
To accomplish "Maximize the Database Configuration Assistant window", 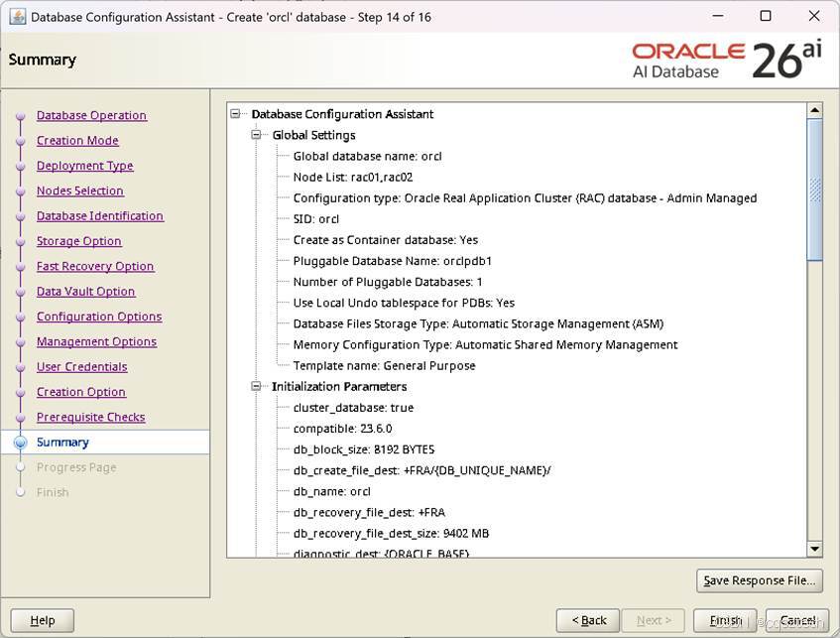I will pos(766,16).
